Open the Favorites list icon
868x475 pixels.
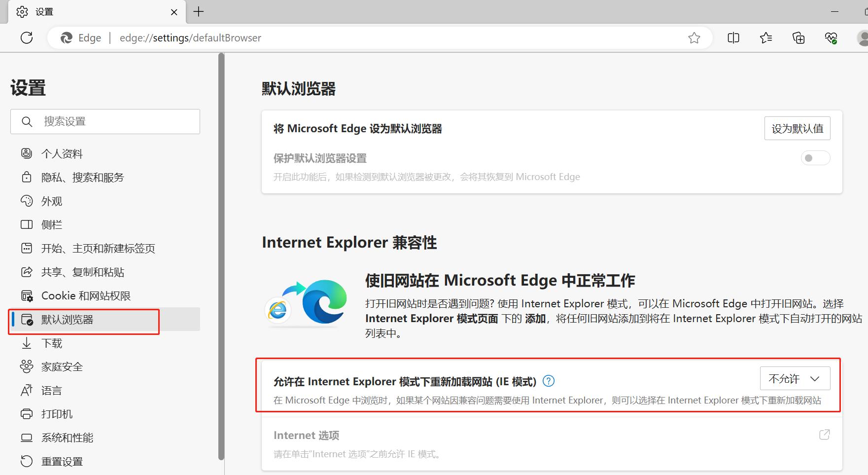pos(765,37)
